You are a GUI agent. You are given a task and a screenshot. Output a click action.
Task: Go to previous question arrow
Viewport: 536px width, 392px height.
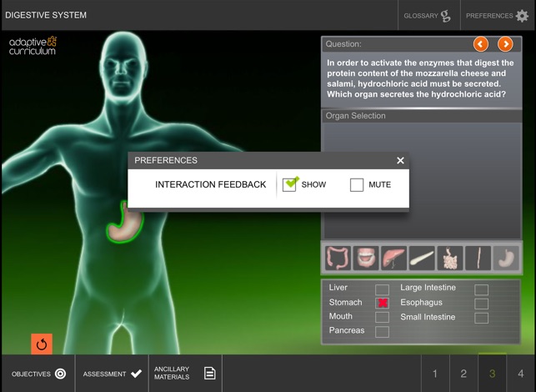481,44
